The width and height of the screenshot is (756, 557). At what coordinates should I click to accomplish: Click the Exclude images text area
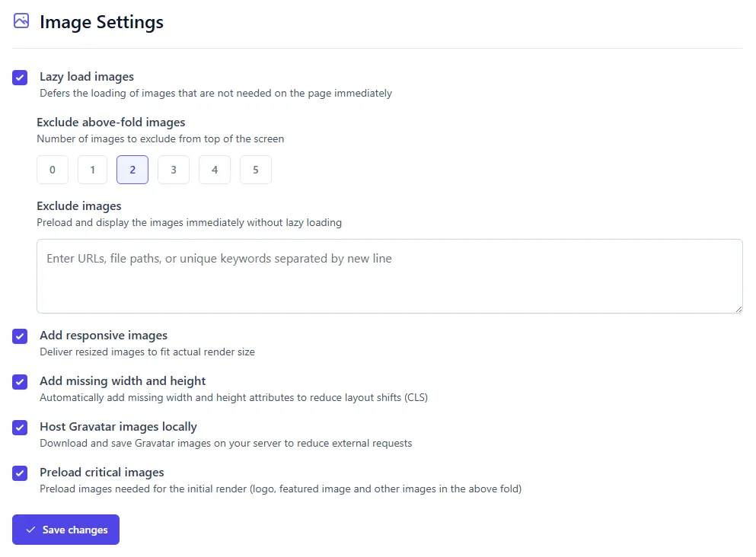(x=390, y=276)
